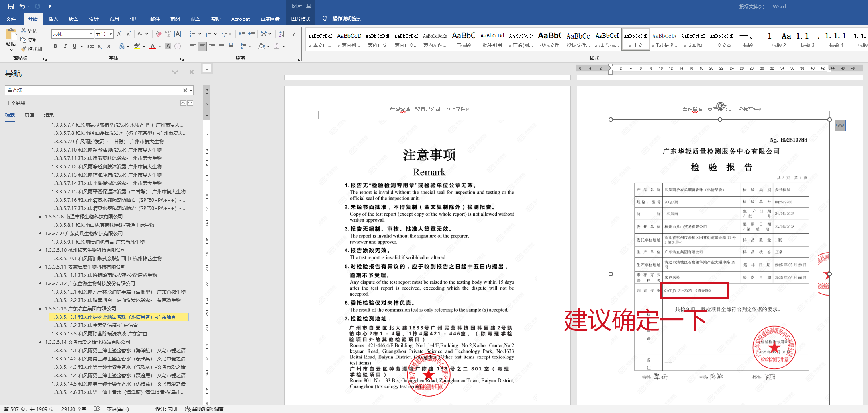Shrink font size with the smaller A icon

[x=129, y=34]
